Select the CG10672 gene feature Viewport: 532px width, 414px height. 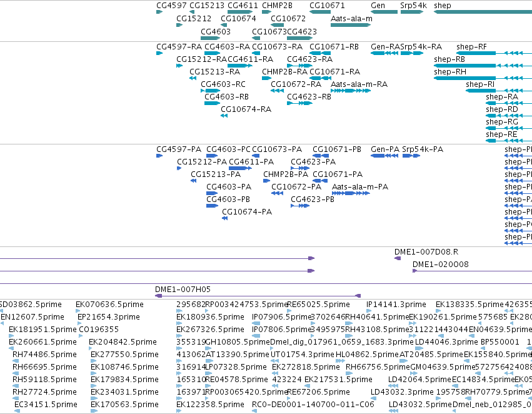277,25
